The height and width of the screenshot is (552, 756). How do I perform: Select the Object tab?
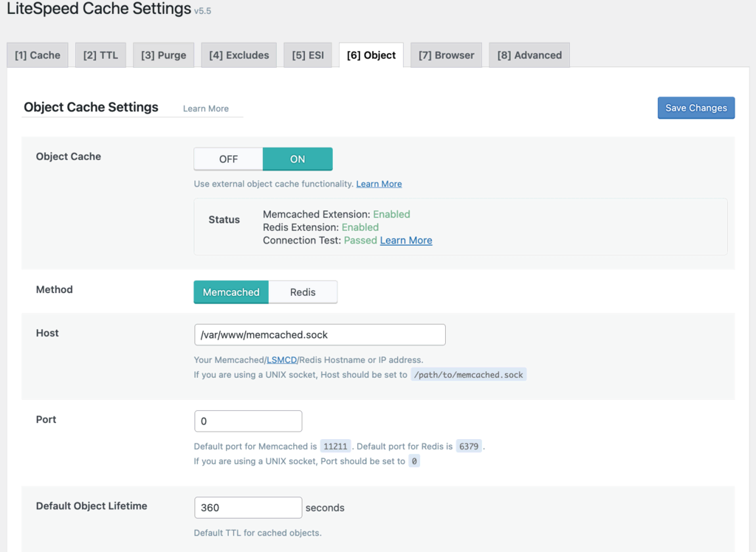(x=371, y=55)
